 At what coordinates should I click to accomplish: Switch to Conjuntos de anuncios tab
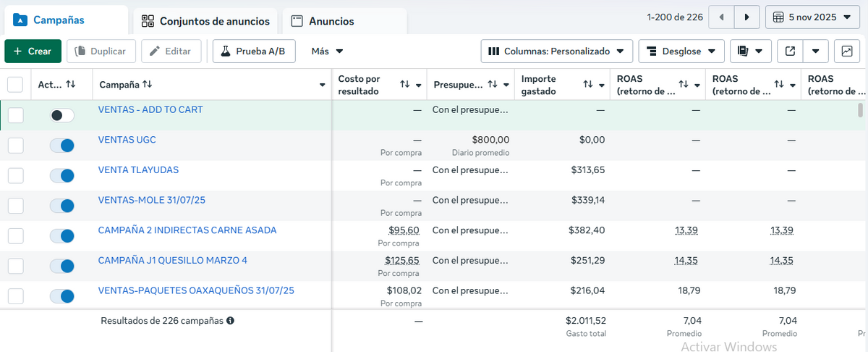(x=206, y=21)
